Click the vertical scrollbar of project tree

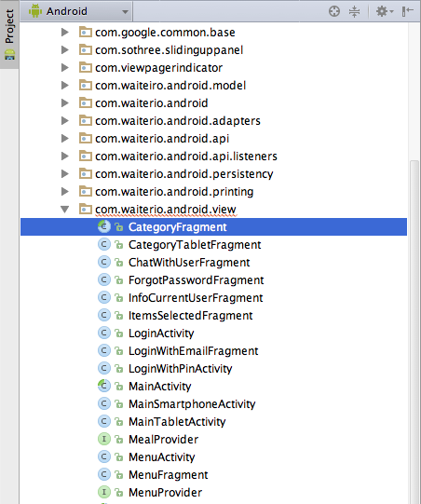tap(414, 331)
